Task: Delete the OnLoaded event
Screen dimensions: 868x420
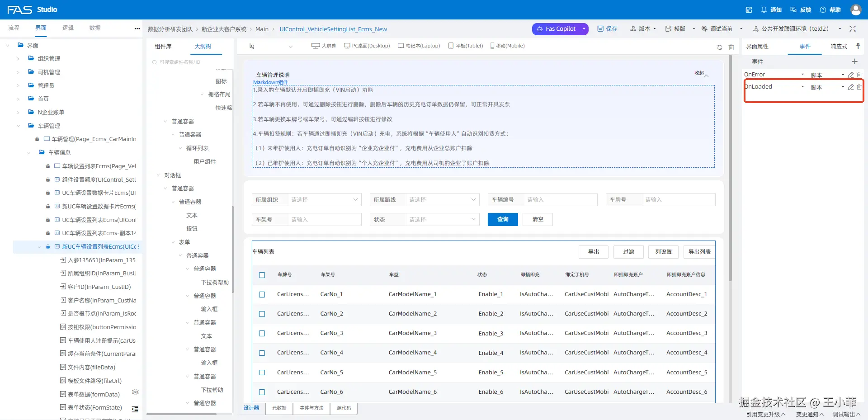Action: pos(859,87)
